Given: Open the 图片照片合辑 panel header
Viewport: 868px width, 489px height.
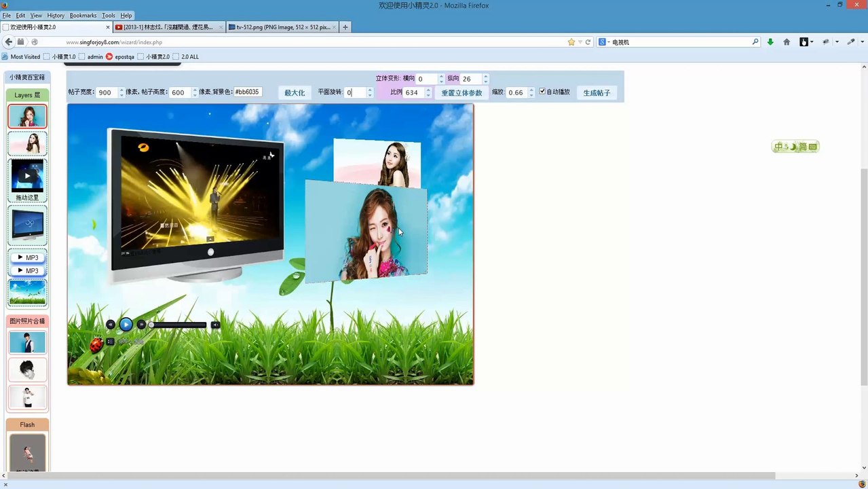Looking at the screenshot, I should [28, 321].
